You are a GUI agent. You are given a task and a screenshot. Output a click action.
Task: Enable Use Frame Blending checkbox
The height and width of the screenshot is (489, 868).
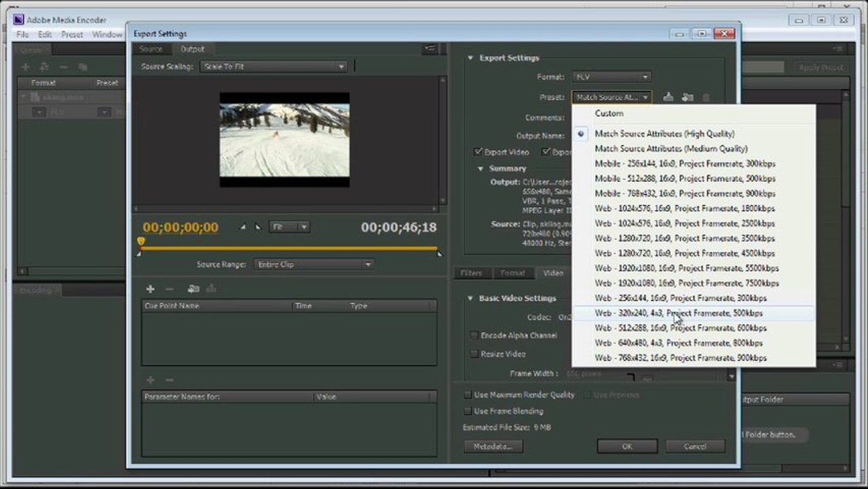pyautogui.click(x=468, y=411)
